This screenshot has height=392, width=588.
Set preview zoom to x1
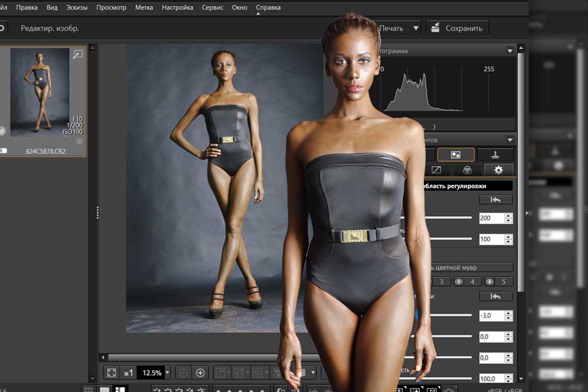(129, 373)
